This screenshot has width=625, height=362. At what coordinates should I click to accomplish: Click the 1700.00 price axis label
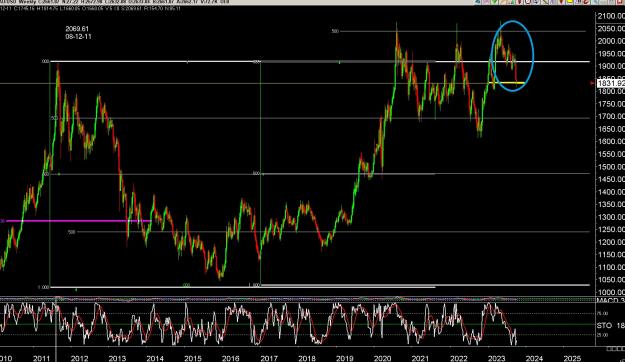click(611, 116)
